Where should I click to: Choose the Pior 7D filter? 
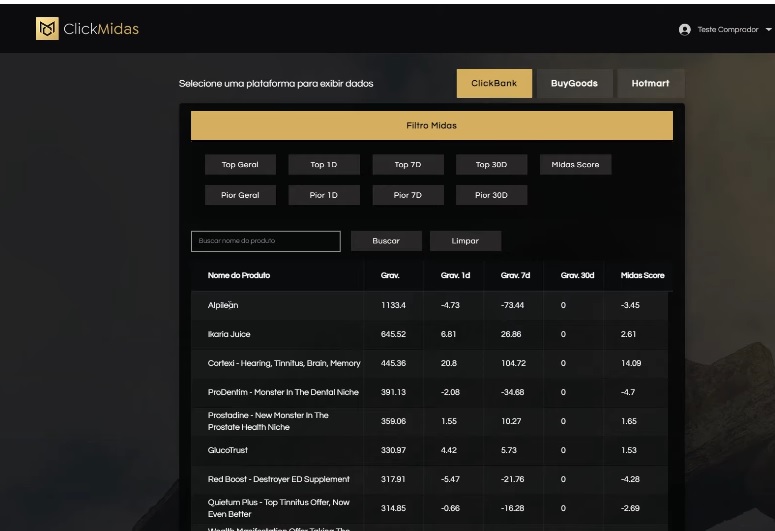click(408, 195)
